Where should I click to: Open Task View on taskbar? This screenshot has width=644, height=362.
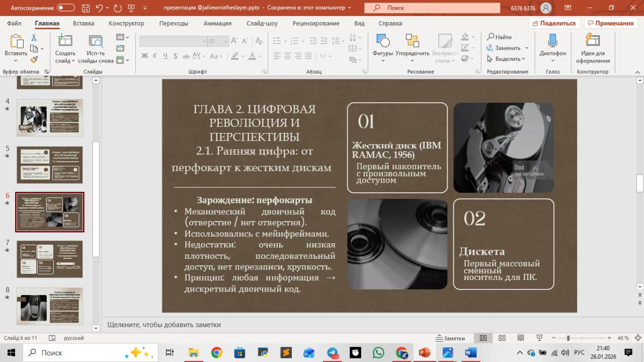click(170, 353)
